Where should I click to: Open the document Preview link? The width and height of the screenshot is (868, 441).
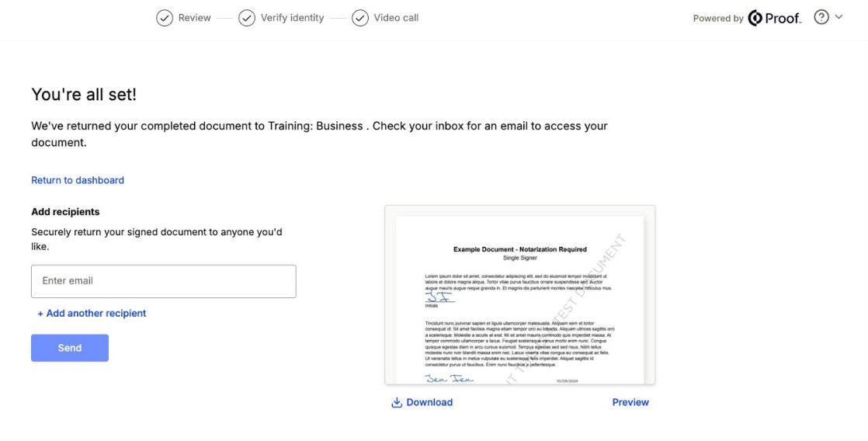point(630,402)
